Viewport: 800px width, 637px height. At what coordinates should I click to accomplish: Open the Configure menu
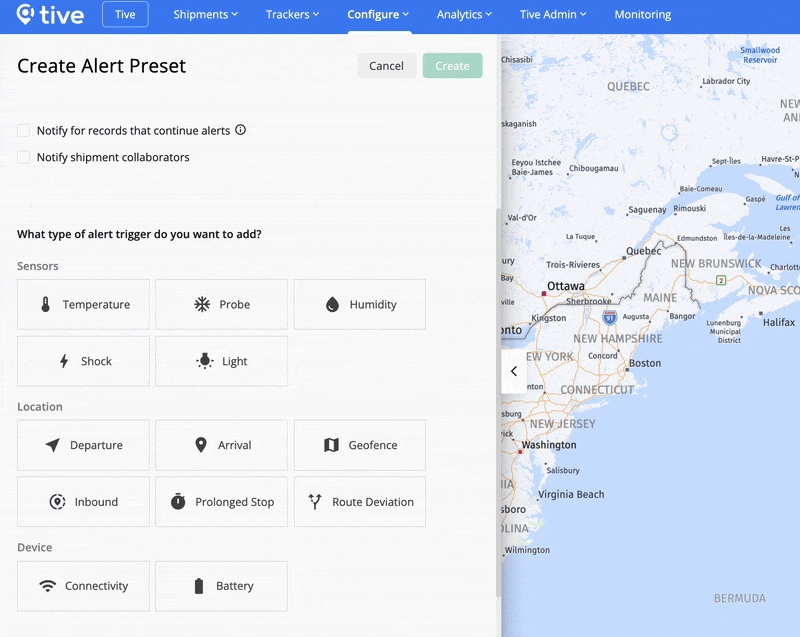[x=378, y=14]
